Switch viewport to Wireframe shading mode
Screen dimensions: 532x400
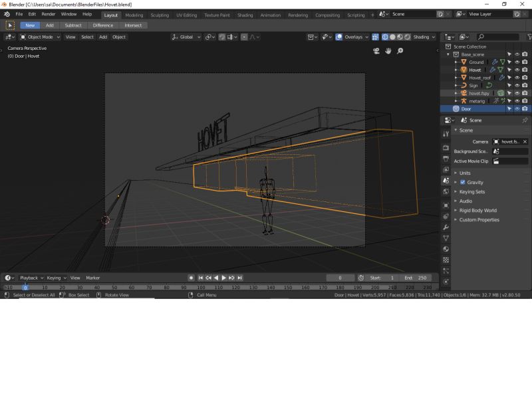[x=384, y=37]
